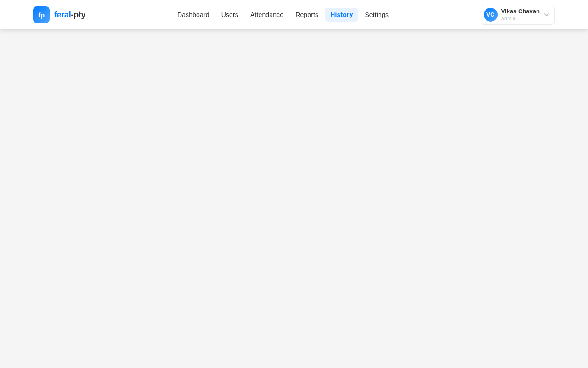The width and height of the screenshot is (588, 368).
Task: Expand the user menu chevron
Action: click(x=547, y=15)
